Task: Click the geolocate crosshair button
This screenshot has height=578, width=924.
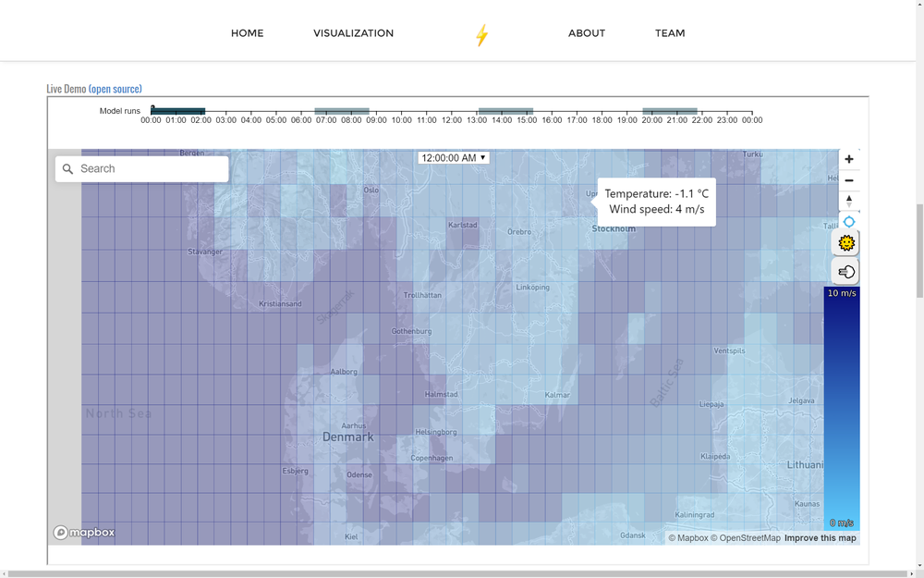Action: (x=848, y=222)
